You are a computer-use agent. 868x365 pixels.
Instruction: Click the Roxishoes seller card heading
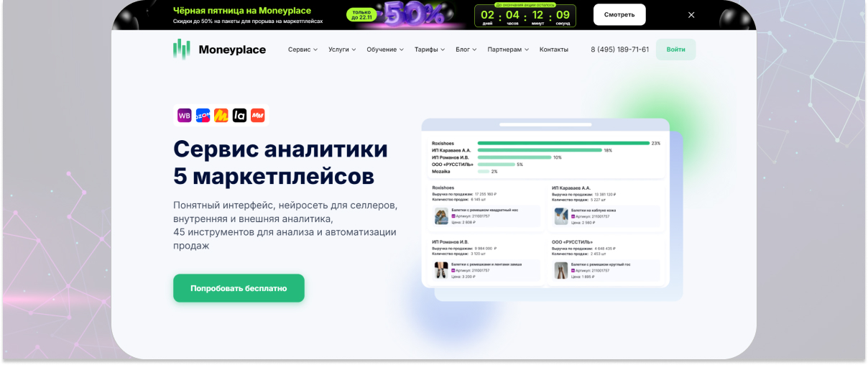(x=443, y=188)
